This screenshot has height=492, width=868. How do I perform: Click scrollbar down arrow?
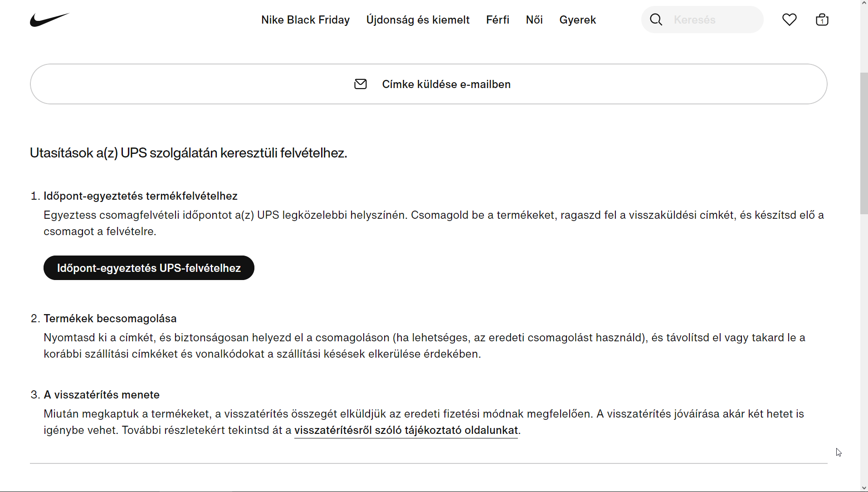point(864,488)
